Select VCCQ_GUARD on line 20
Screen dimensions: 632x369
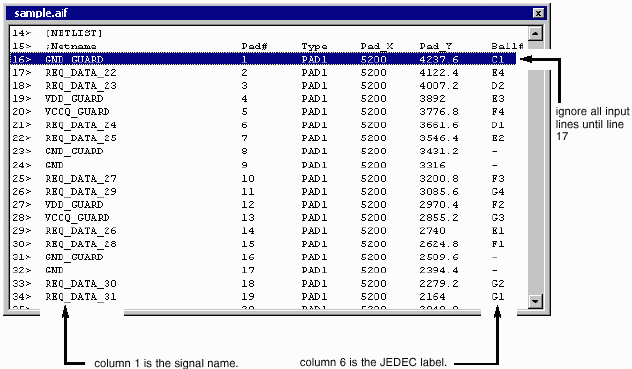coord(77,111)
